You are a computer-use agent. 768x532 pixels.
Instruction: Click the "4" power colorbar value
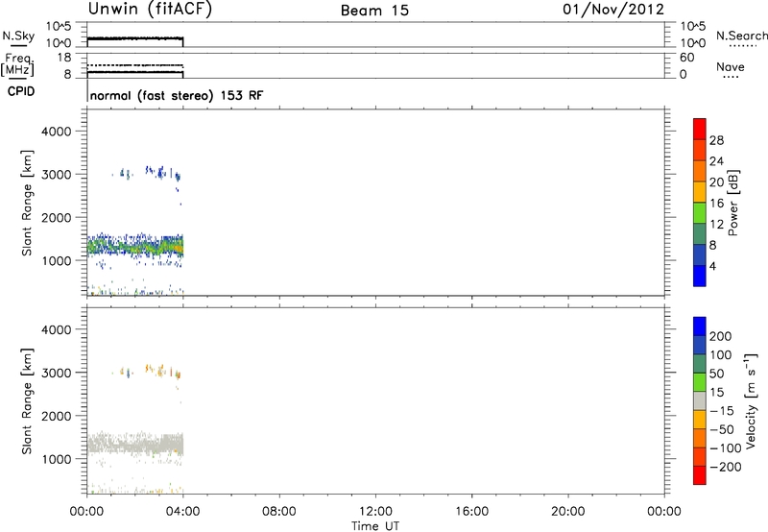coord(712,267)
